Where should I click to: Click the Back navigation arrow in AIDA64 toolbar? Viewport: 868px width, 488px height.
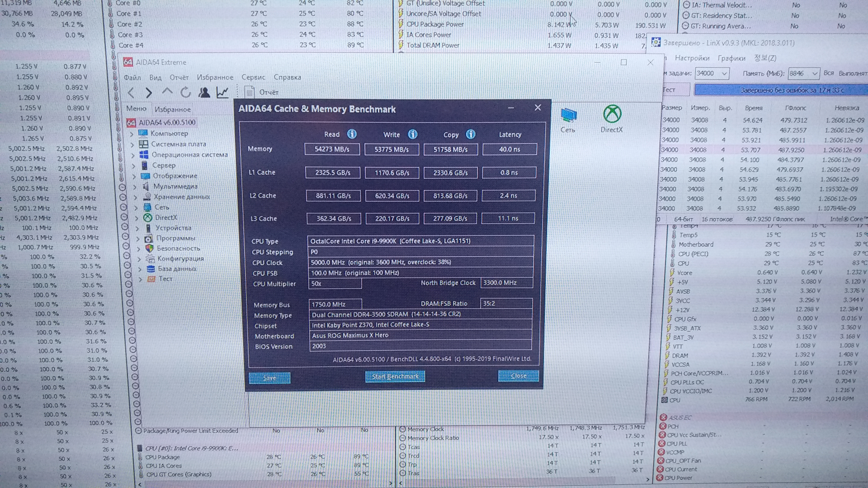tap(131, 92)
